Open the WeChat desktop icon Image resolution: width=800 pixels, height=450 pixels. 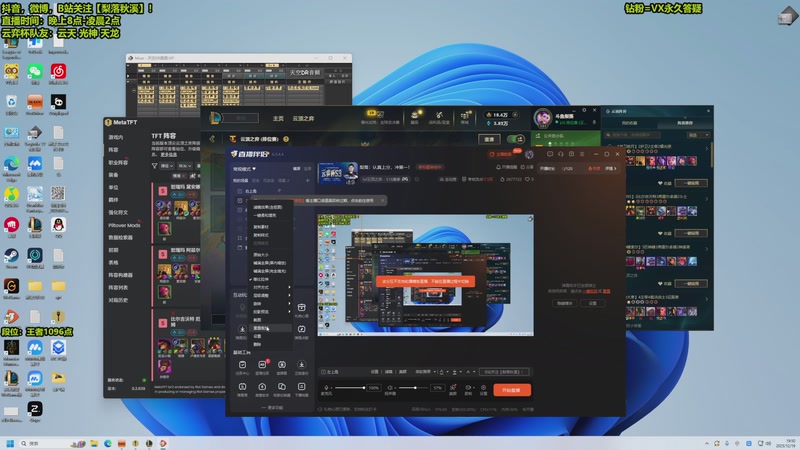[35, 74]
